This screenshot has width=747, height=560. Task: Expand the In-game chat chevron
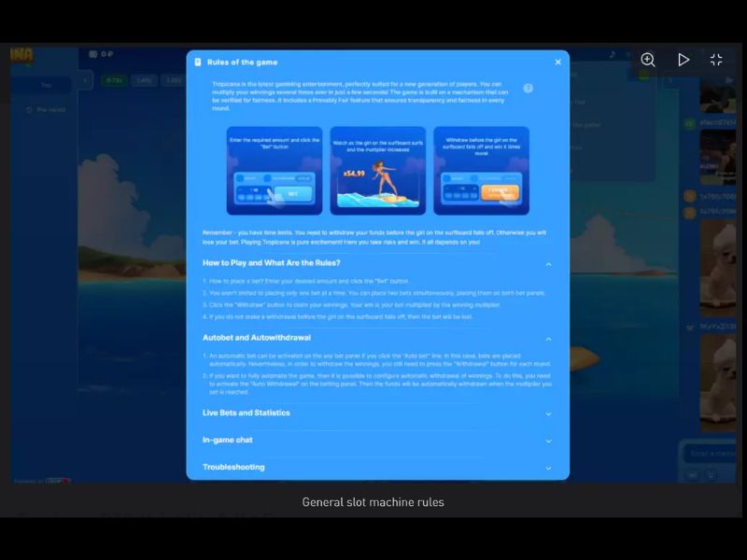tap(548, 441)
